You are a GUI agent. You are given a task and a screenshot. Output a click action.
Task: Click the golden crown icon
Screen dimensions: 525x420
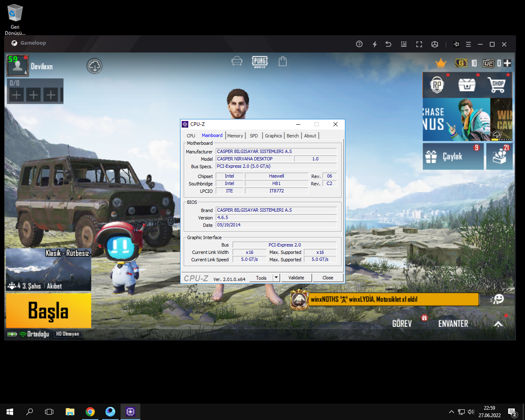point(441,63)
